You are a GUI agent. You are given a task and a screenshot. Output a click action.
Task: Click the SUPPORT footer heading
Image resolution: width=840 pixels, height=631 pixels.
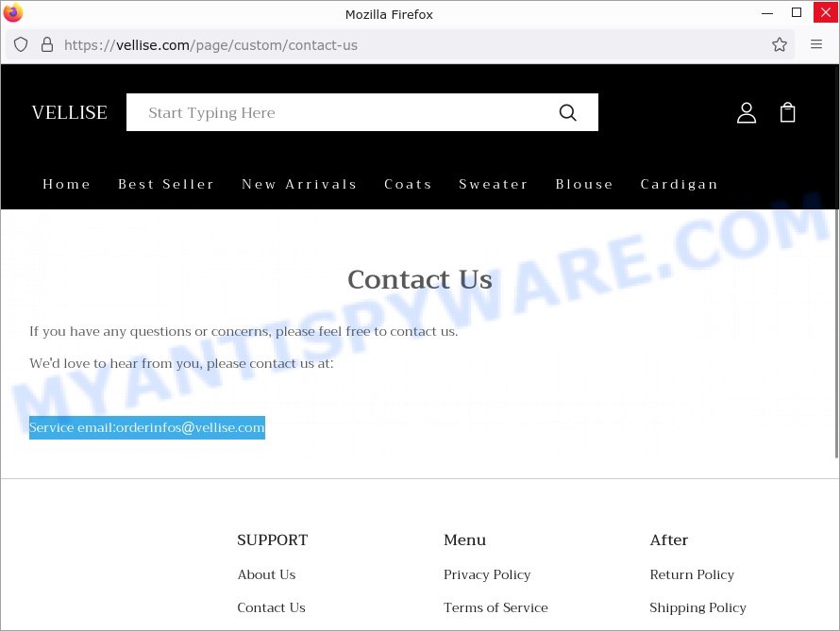(x=273, y=540)
